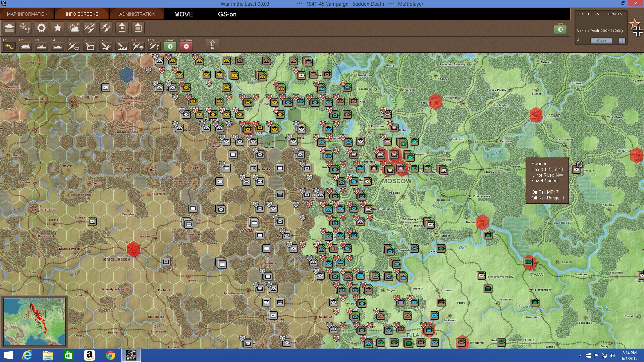Expand hidden tray icons arrow
Image resolution: width=644 pixels, height=362 pixels.
click(x=580, y=356)
